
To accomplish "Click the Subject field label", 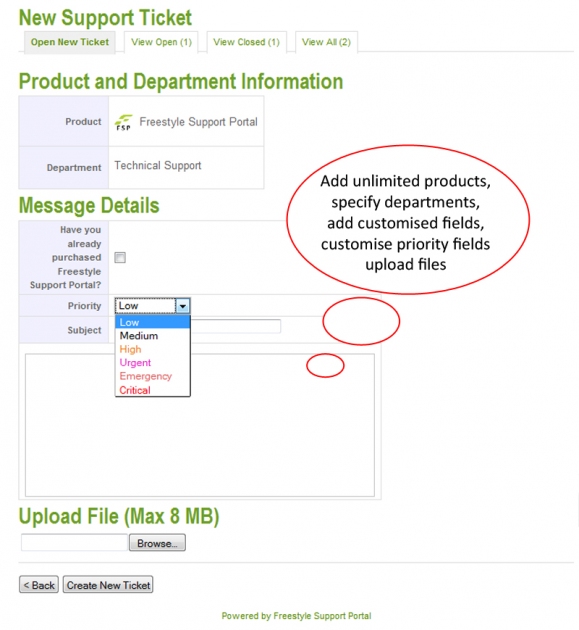I will coord(84,330).
